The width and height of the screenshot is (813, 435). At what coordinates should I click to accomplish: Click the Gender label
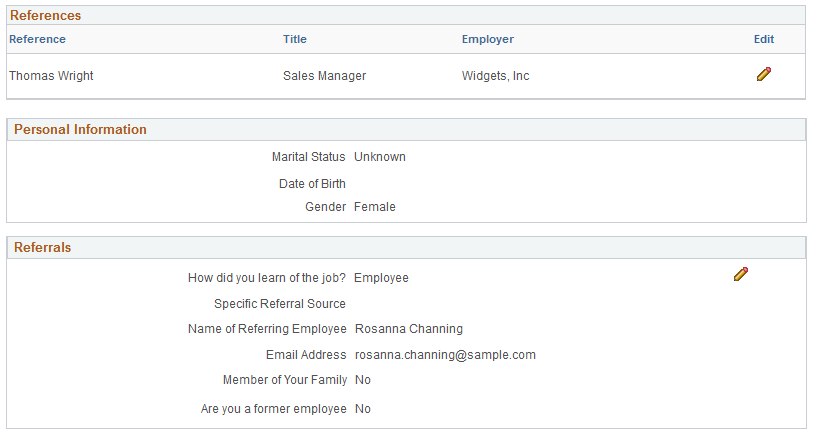tap(326, 207)
